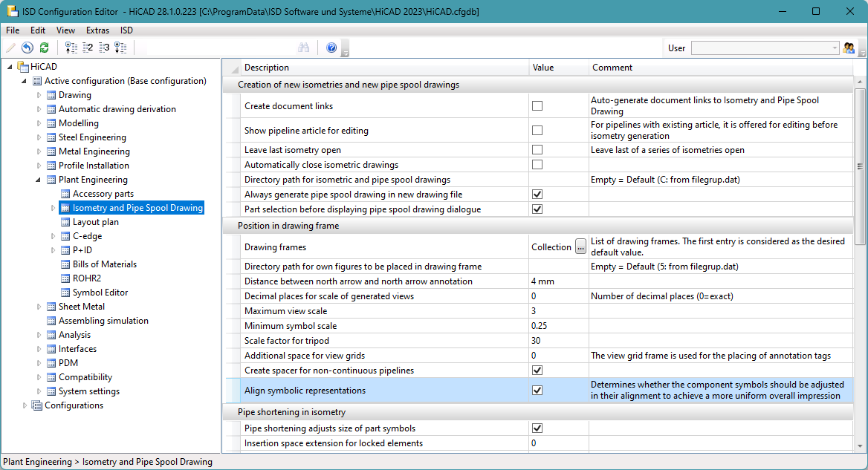Screen dimensions: 868x470
Task: Sort by the Description column header
Action: [384, 68]
